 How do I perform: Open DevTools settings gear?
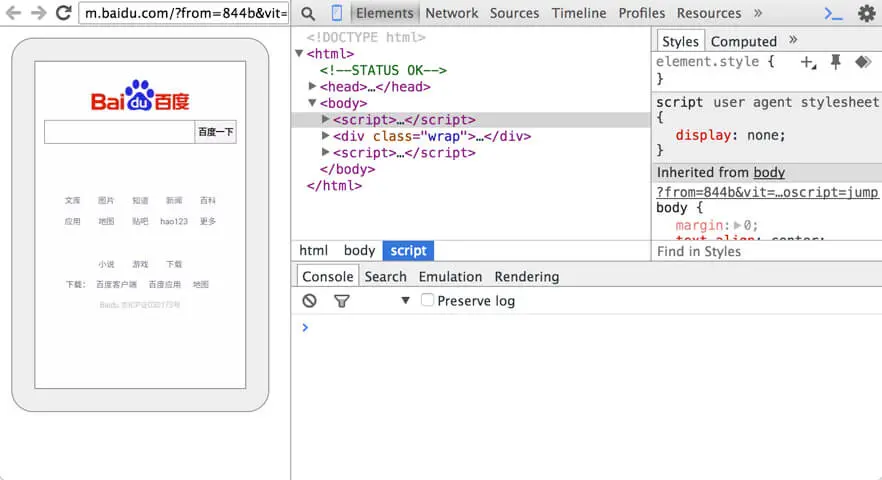[x=866, y=14]
